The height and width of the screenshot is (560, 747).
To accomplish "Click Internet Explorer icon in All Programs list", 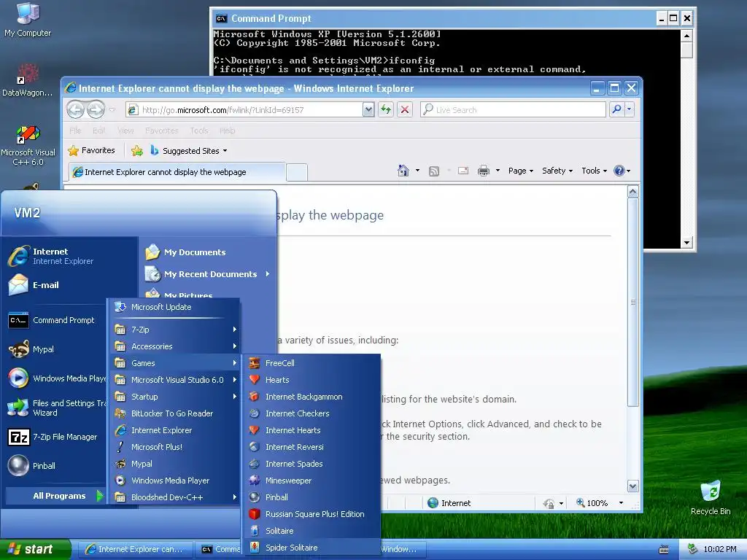I will pos(120,430).
